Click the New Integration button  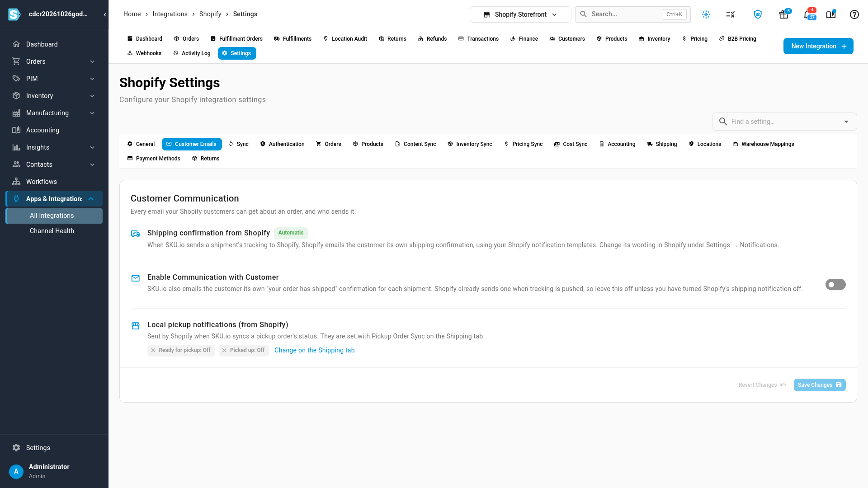[x=818, y=46]
